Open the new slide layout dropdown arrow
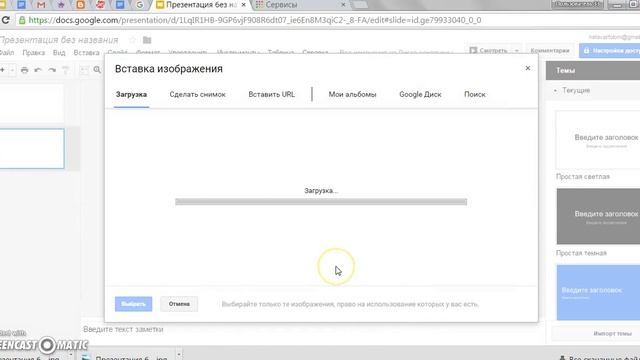The width and height of the screenshot is (640, 360). click(x=12, y=70)
